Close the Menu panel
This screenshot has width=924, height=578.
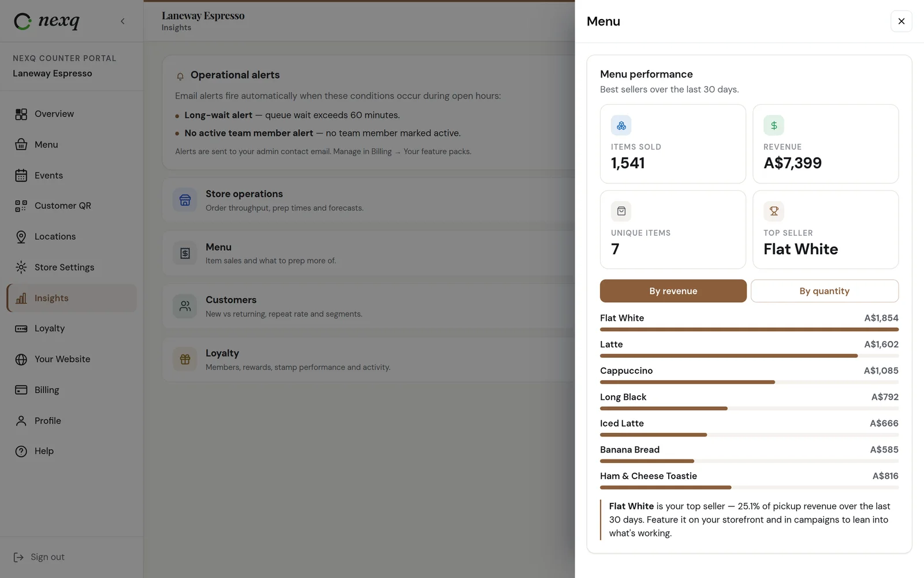(901, 21)
